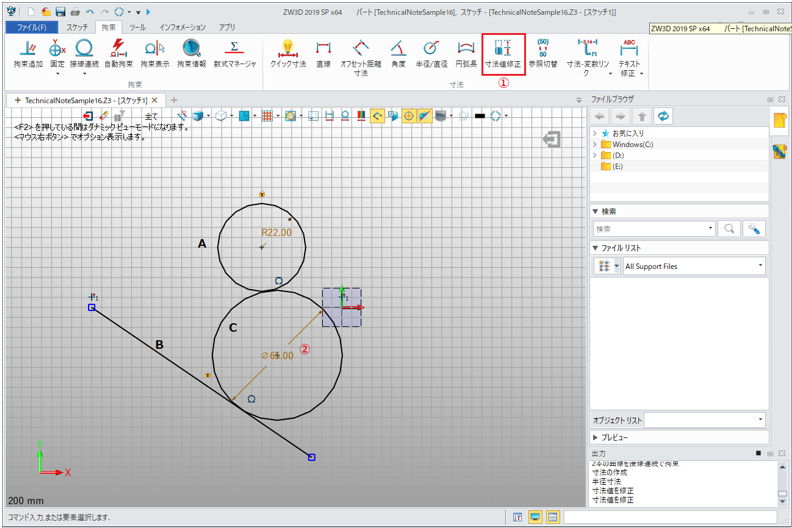
Task: Select the クイック寸法 quick dimension tool
Action: (288, 54)
